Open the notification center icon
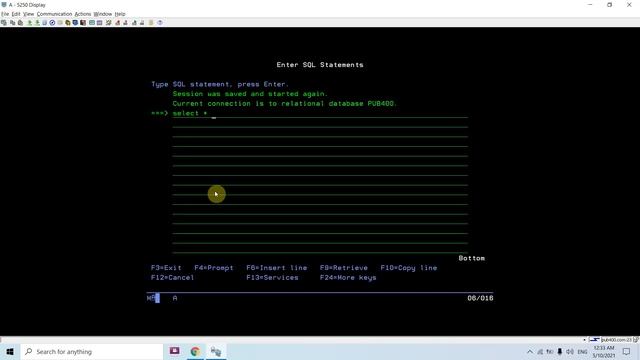This screenshot has width=640, height=360. click(627, 351)
